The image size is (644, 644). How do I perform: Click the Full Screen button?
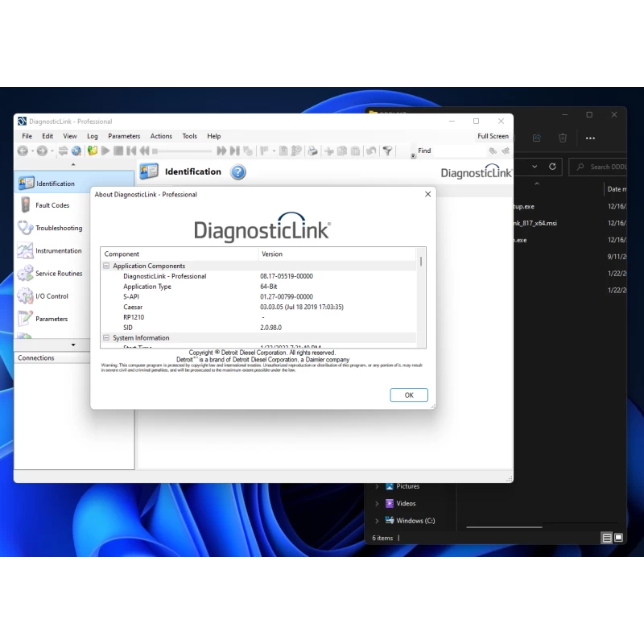click(493, 136)
